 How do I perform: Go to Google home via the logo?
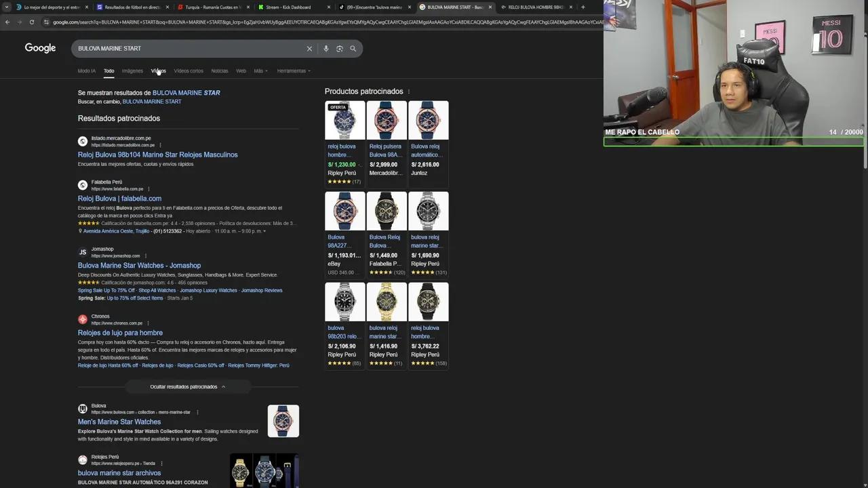click(x=40, y=48)
